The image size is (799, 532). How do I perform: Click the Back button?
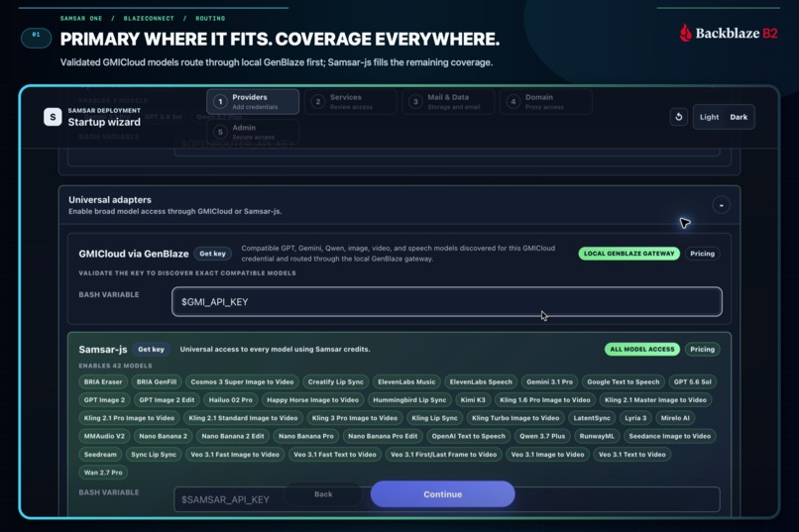point(323,494)
